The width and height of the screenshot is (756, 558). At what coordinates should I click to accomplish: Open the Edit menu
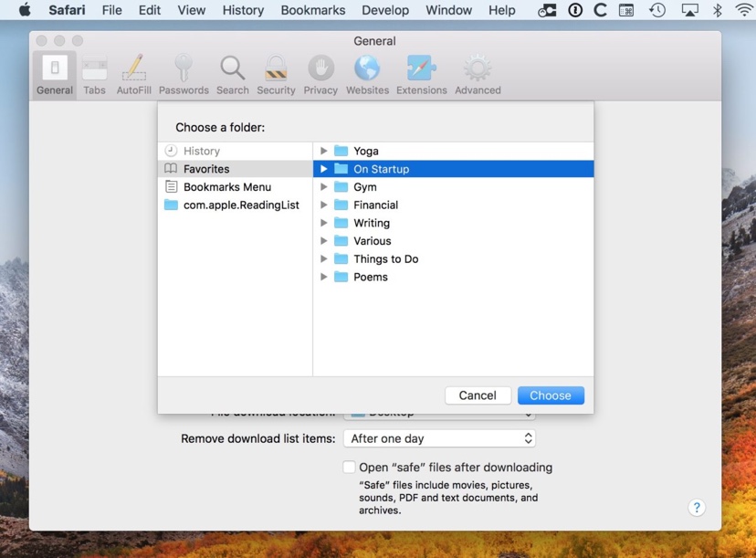point(150,10)
